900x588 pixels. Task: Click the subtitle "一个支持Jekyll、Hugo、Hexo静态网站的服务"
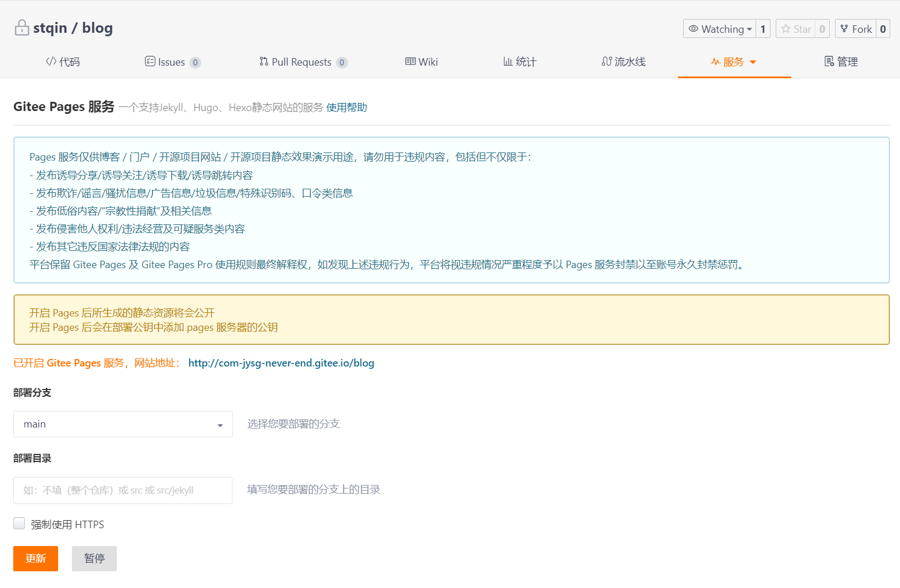(221, 108)
